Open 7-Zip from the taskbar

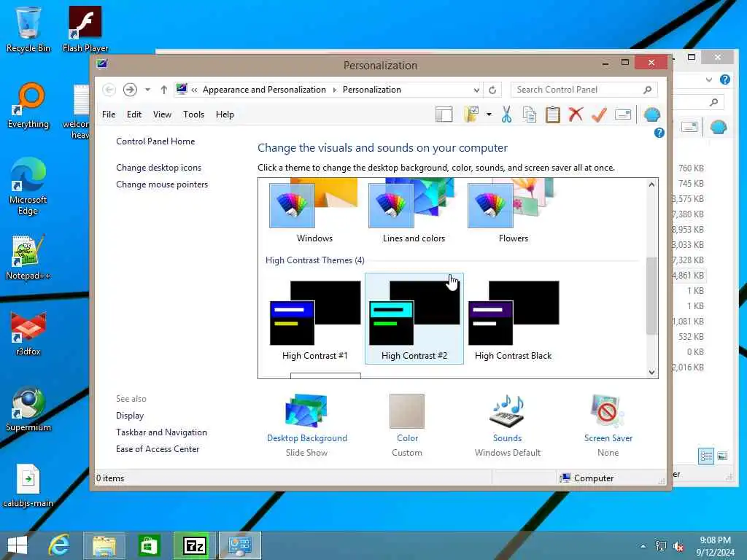point(194,545)
